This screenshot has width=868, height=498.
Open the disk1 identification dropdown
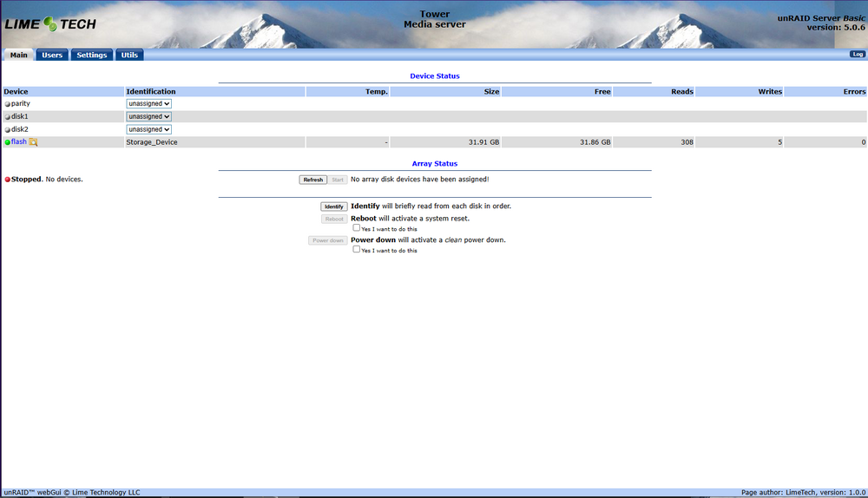click(149, 116)
